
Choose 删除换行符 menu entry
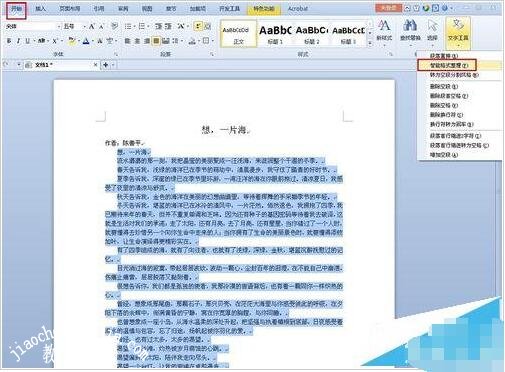coord(446,115)
